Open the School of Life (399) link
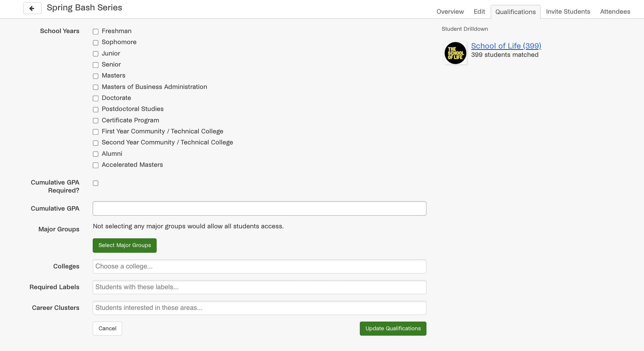644x351 pixels. tap(506, 46)
